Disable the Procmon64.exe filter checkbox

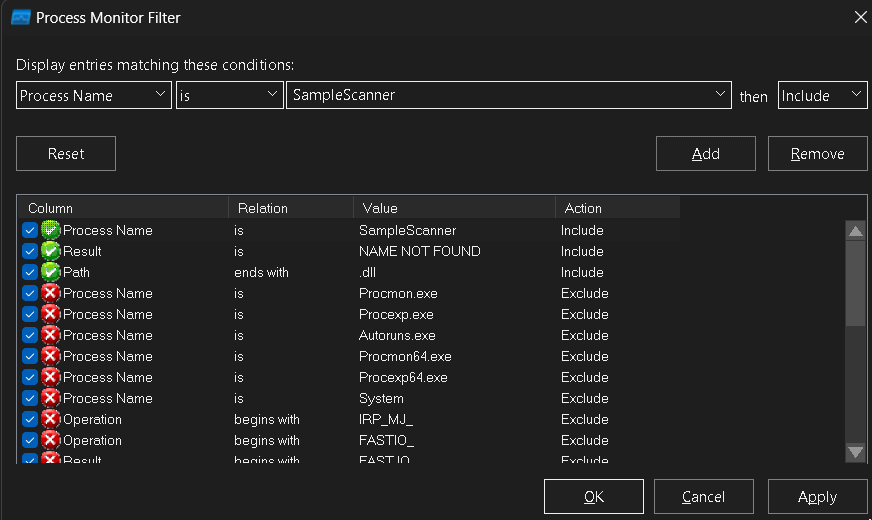29,356
